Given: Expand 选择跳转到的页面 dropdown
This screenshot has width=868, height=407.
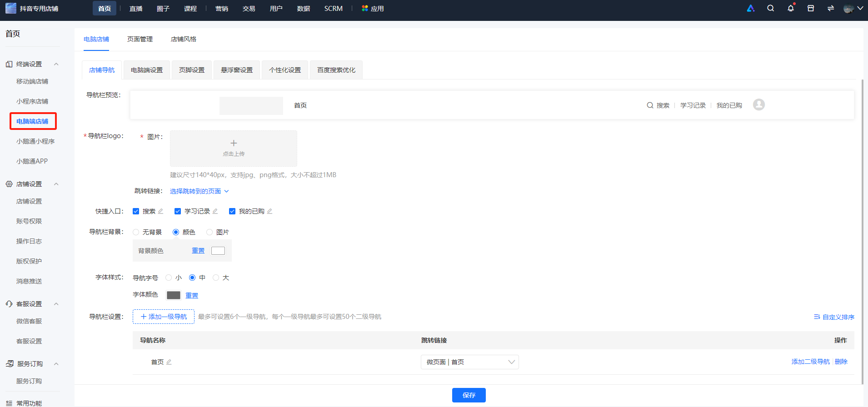Looking at the screenshot, I should click(199, 191).
